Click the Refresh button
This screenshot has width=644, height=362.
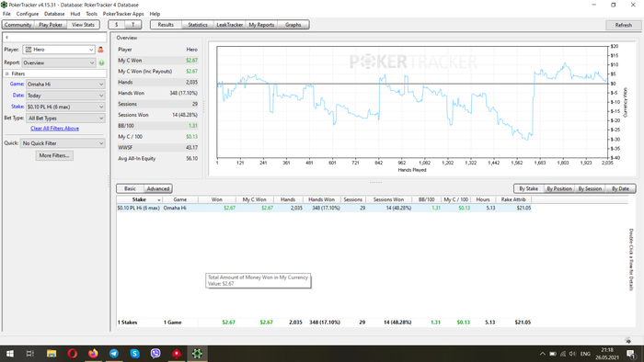click(623, 25)
